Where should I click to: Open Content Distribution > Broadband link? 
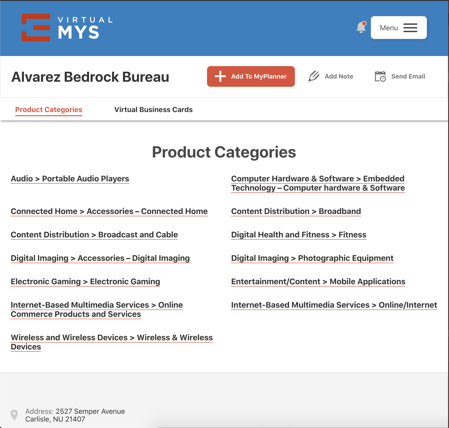coord(296,211)
